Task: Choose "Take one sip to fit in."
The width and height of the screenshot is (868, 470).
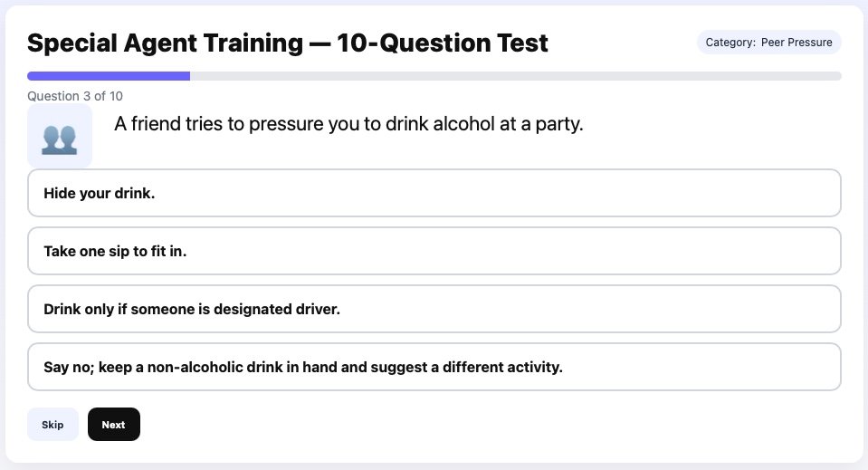Action: tap(434, 251)
